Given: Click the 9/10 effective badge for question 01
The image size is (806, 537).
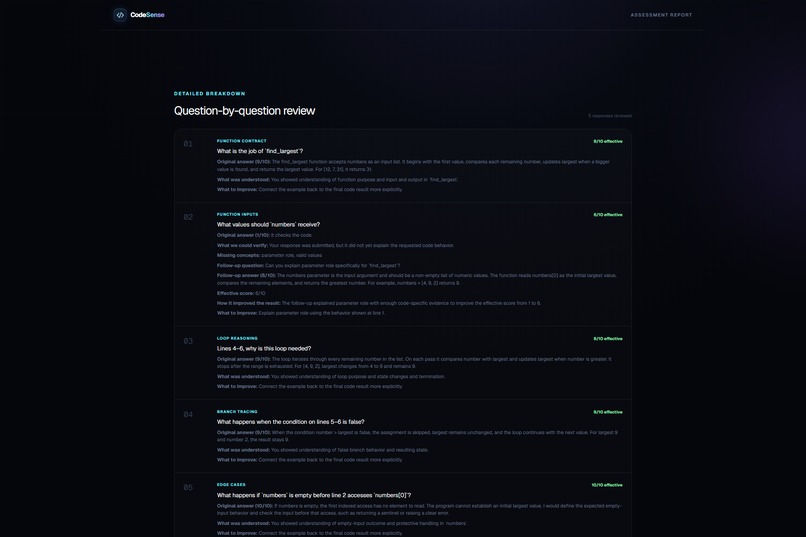Looking at the screenshot, I should (x=608, y=141).
